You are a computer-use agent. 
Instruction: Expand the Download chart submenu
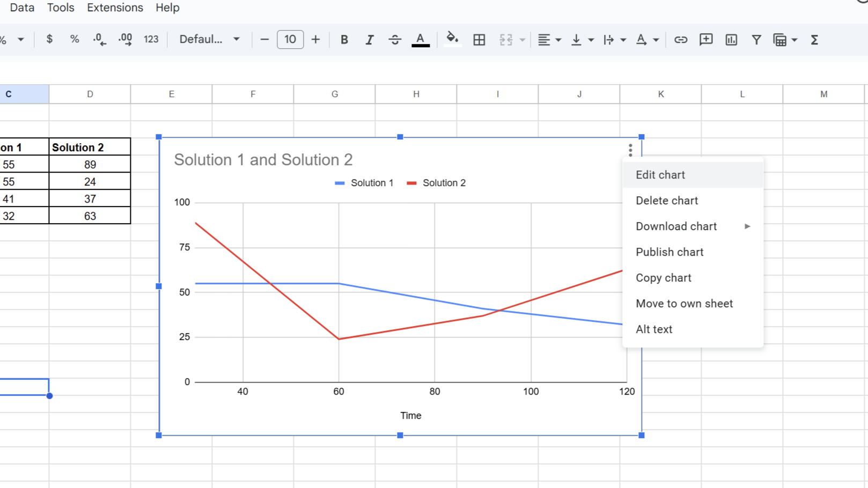click(x=692, y=226)
